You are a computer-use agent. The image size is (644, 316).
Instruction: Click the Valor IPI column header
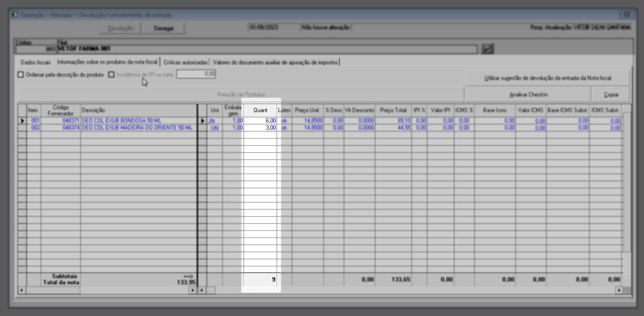click(441, 110)
